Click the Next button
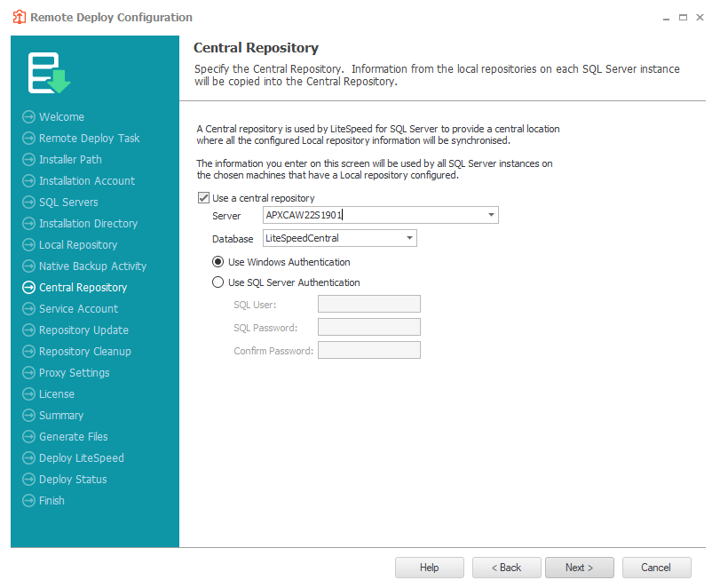This screenshot has width=712, height=588. [580, 568]
